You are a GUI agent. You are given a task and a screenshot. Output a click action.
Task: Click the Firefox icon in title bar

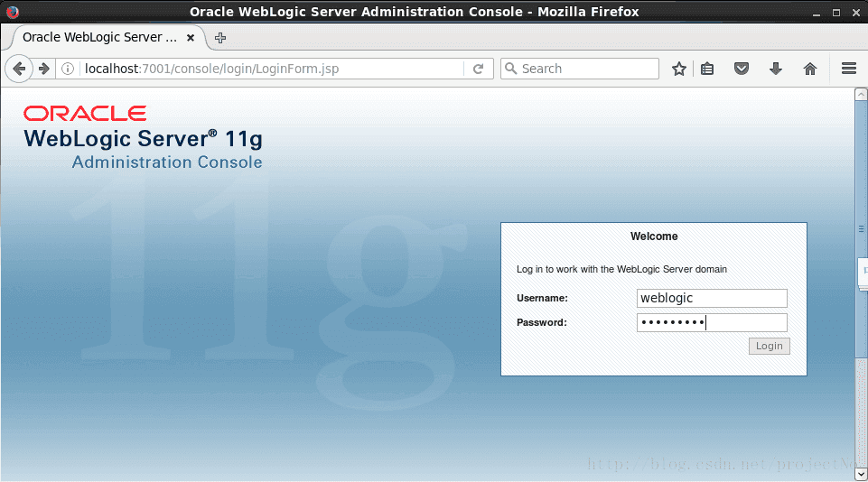point(12,12)
